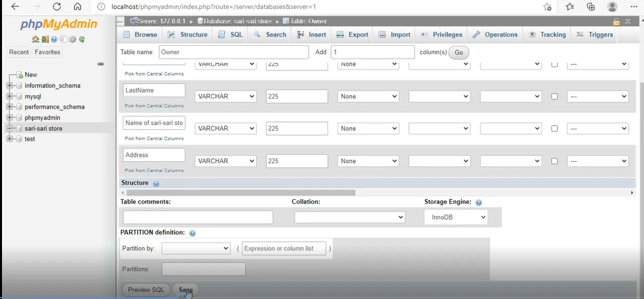This screenshot has height=299, width=644.
Task: Open VARCHAR type dropdown in LastName row
Action: tap(225, 96)
